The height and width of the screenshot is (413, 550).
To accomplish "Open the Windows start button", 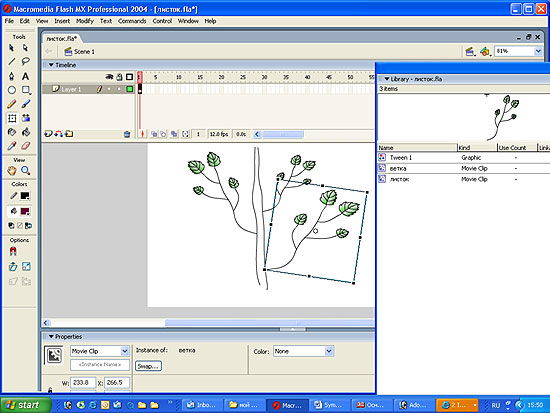I will pyautogui.click(x=25, y=405).
